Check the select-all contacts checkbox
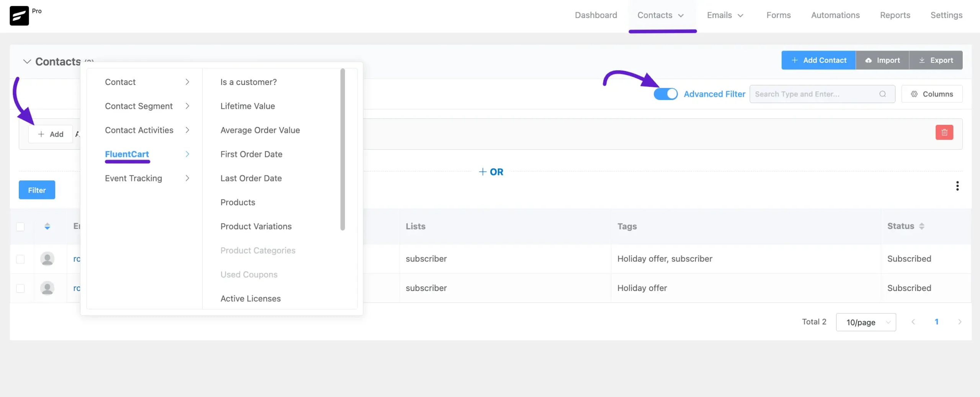 (20, 227)
